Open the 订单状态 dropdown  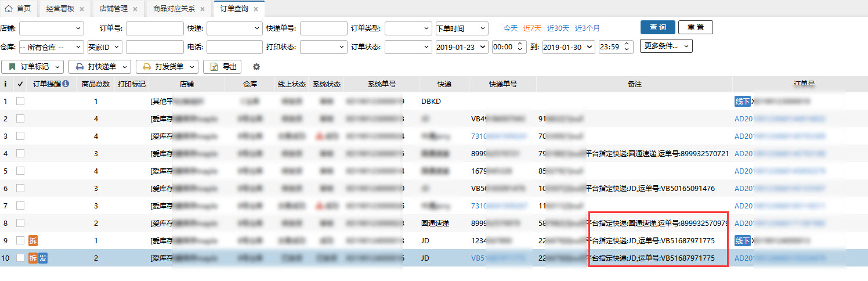coord(408,47)
